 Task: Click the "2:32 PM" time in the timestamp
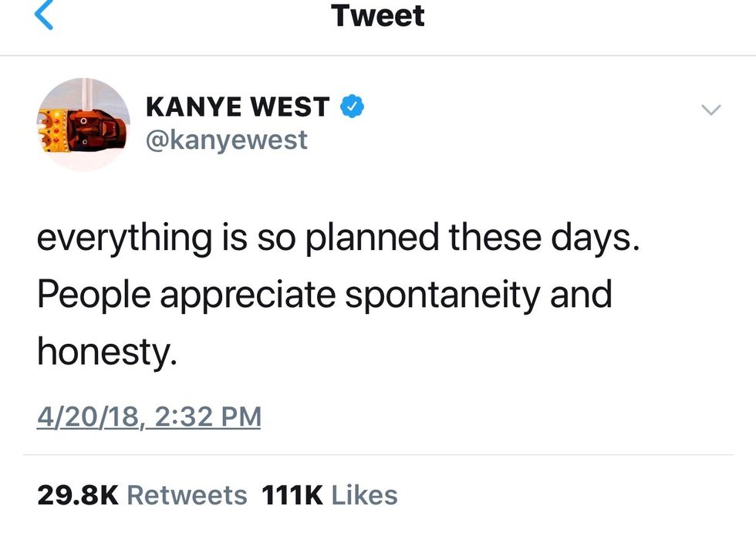pyautogui.click(x=207, y=417)
